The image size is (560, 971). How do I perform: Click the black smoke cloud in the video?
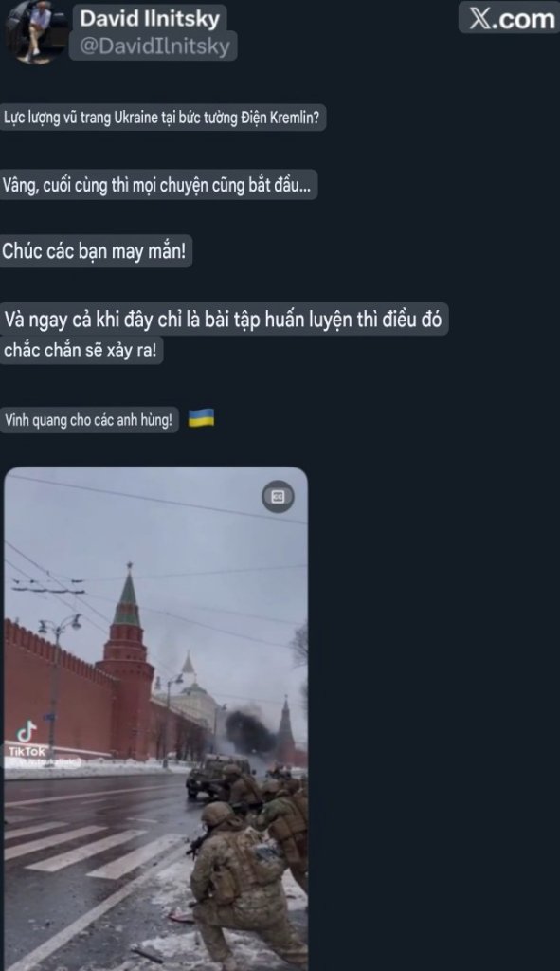point(249,733)
